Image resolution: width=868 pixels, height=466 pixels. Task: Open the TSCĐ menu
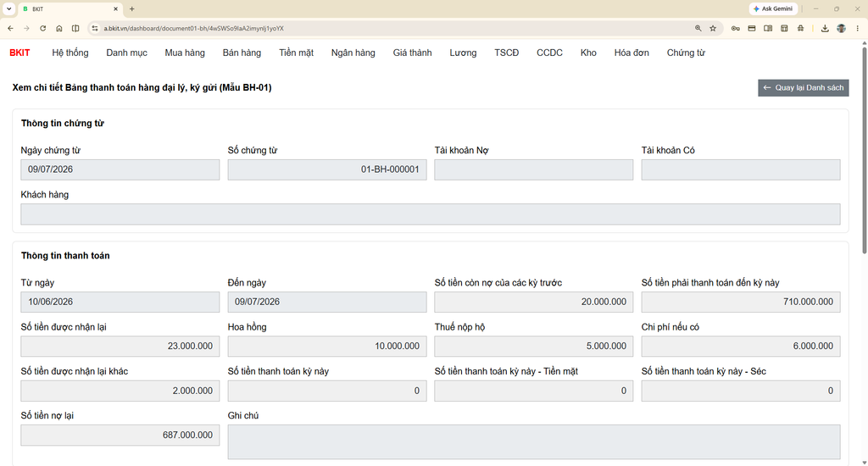[x=507, y=53]
